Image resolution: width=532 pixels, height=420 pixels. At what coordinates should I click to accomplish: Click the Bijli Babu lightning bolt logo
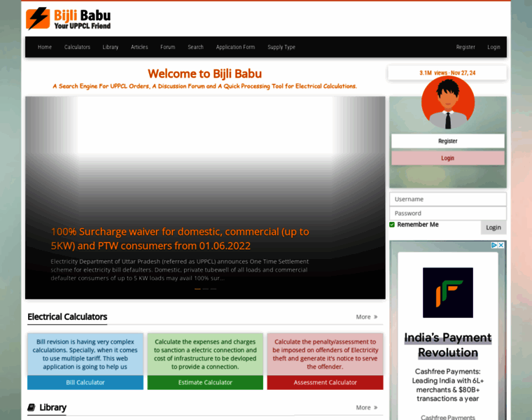tap(38, 18)
